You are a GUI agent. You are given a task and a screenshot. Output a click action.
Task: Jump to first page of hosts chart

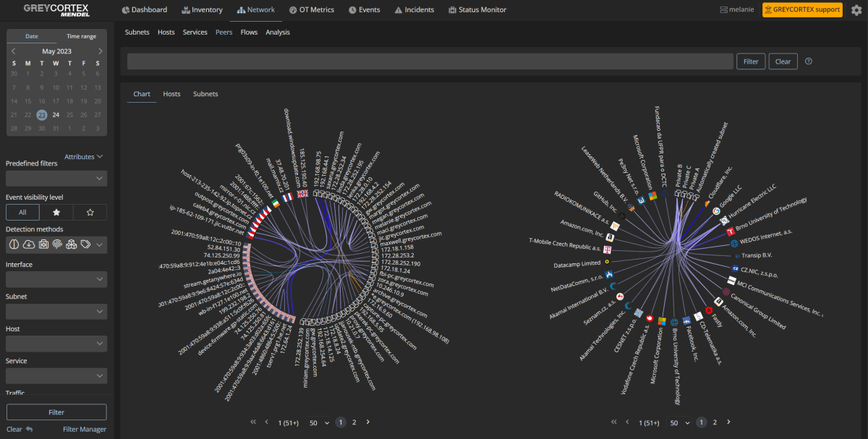click(x=253, y=422)
